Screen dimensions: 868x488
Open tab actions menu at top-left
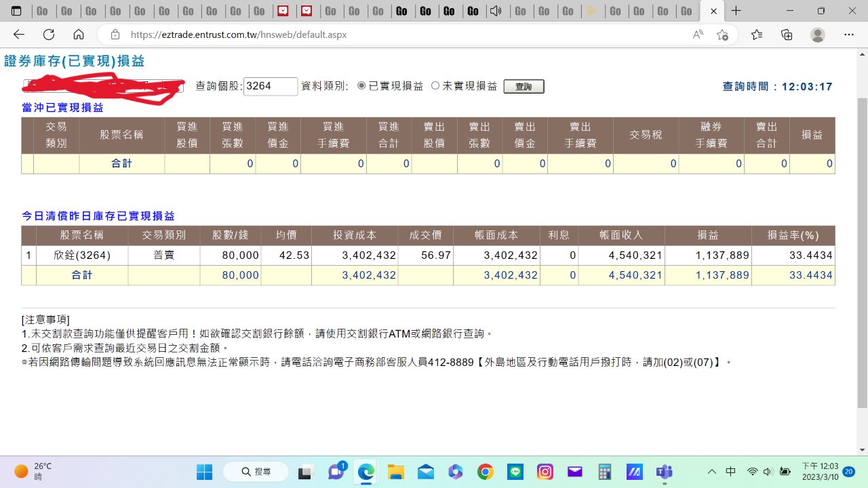(x=16, y=11)
